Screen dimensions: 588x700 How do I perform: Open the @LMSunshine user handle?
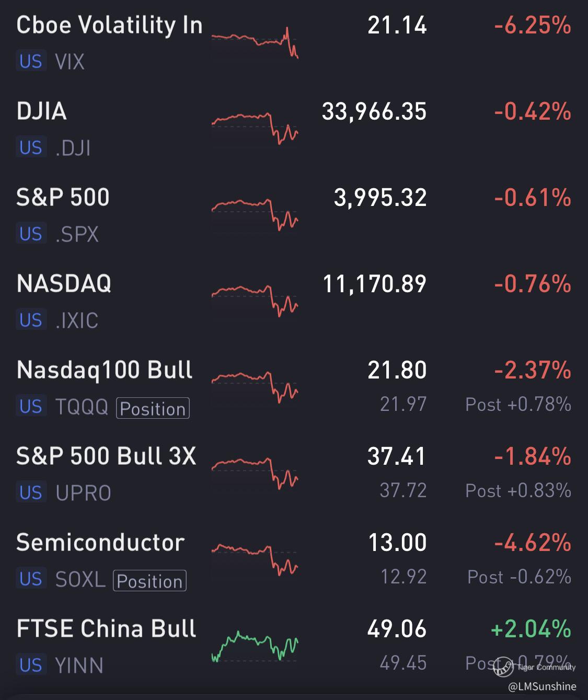pyautogui.click(x=542, y=686)
